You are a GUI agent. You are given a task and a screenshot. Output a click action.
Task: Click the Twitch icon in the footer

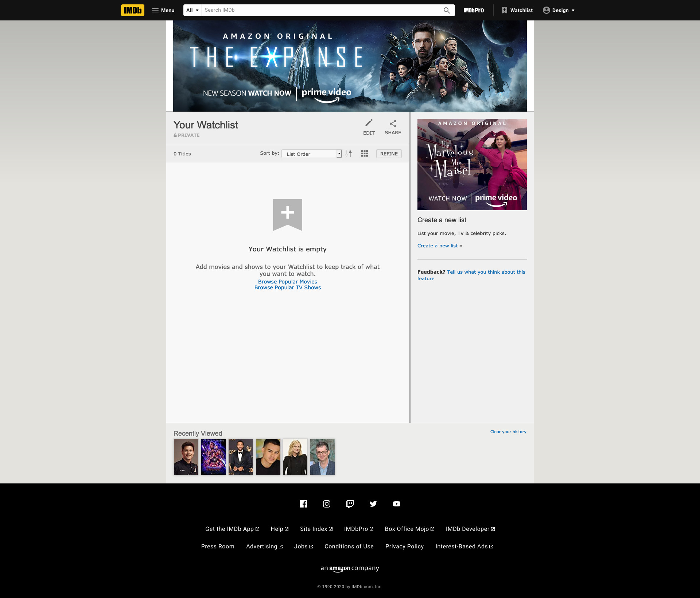click(350, 504)
